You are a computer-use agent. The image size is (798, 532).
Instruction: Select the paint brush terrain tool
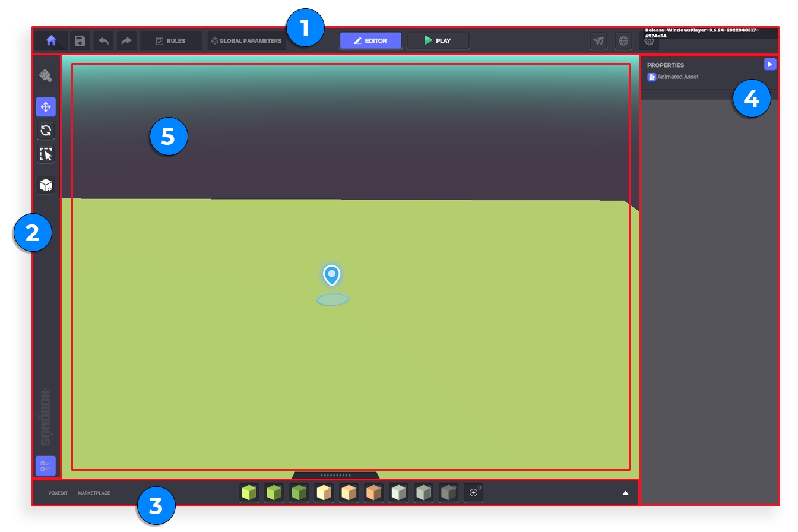click(x=46, y=75)
